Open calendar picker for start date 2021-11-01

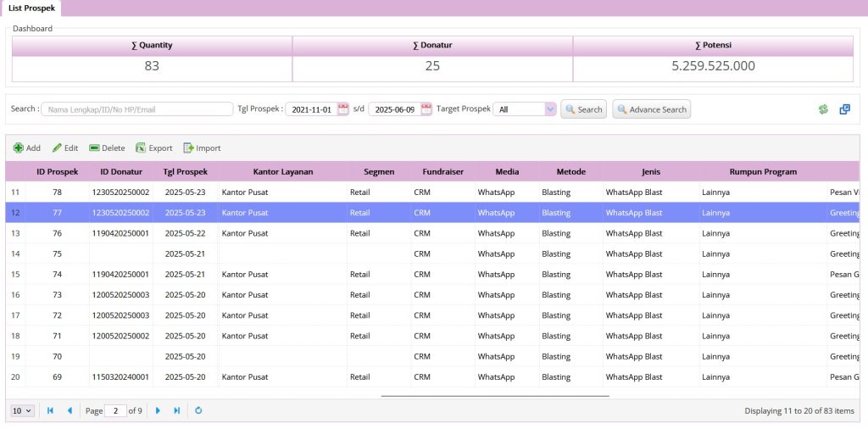click(343, 109)
